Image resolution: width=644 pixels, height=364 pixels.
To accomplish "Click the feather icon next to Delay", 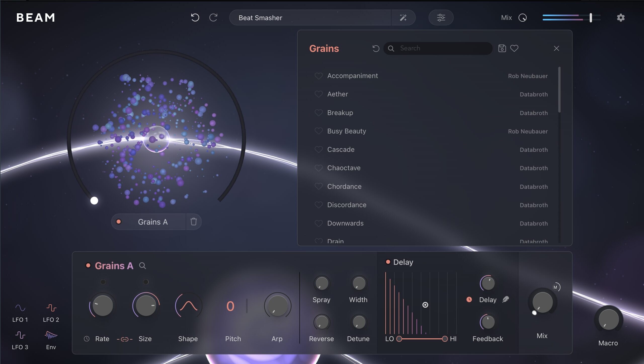I will pyautogui.click(x=505, y=299).
